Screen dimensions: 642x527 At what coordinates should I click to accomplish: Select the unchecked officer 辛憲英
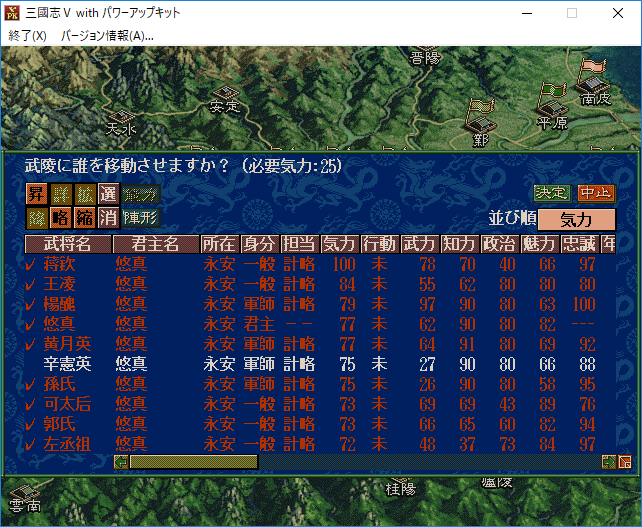(67, 363)
